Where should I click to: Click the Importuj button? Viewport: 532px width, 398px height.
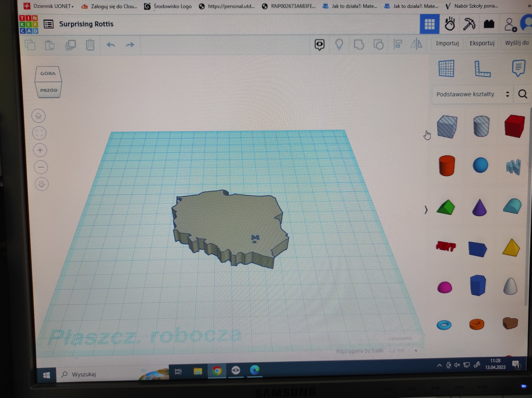coord(447,44)
